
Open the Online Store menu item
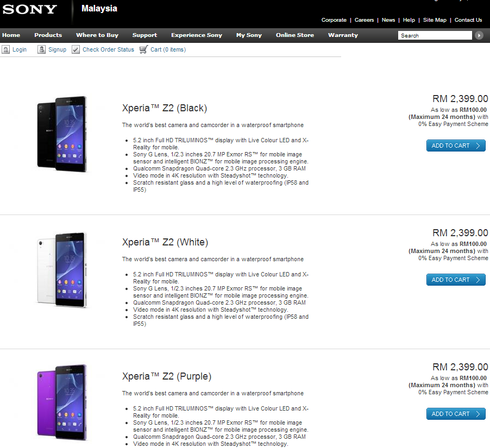294,35
